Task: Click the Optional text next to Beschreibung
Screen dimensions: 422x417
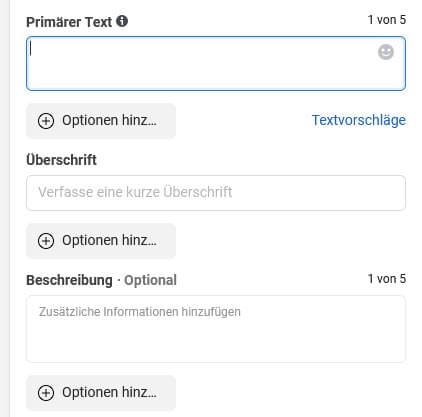Action: coord(150,280)
